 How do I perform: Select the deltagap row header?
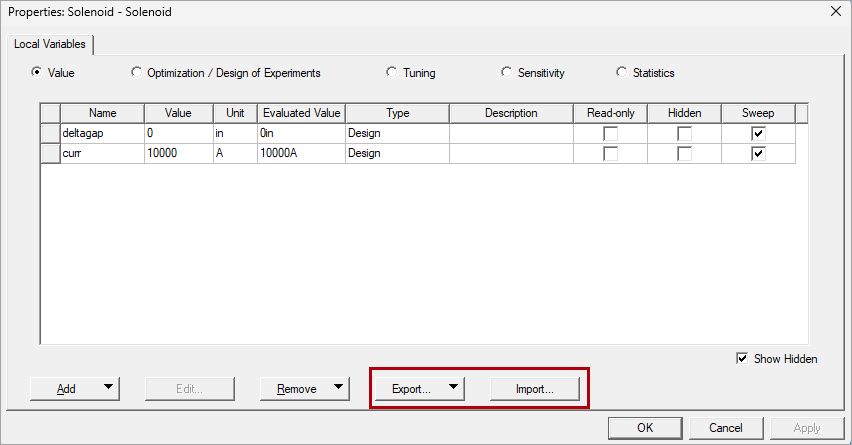coord(51,133)
